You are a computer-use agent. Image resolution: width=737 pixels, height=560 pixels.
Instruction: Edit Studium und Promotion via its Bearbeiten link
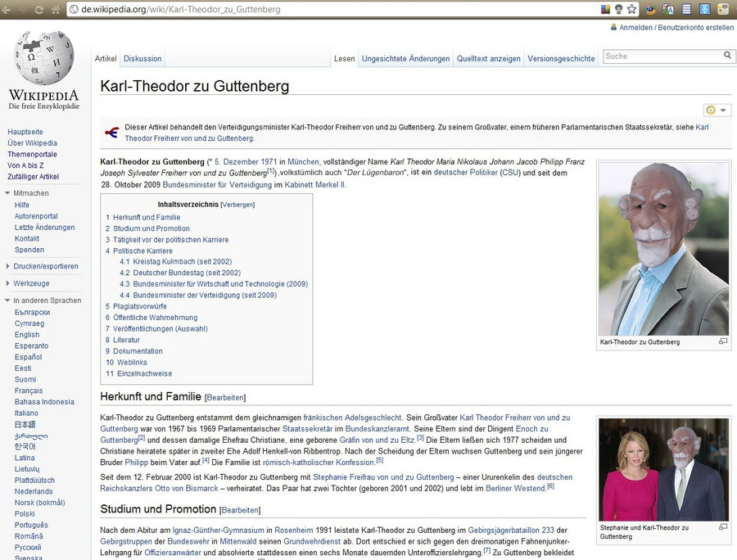(240, 510)
